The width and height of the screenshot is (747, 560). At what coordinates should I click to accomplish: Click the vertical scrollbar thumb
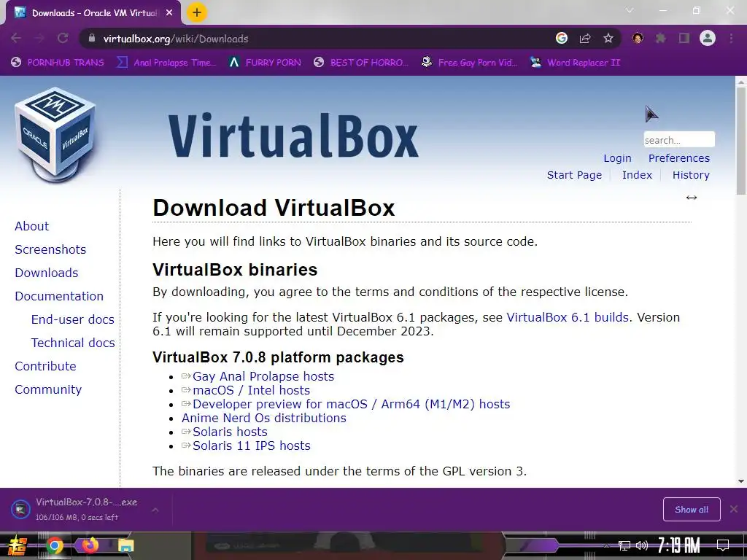tap(741, 141)
